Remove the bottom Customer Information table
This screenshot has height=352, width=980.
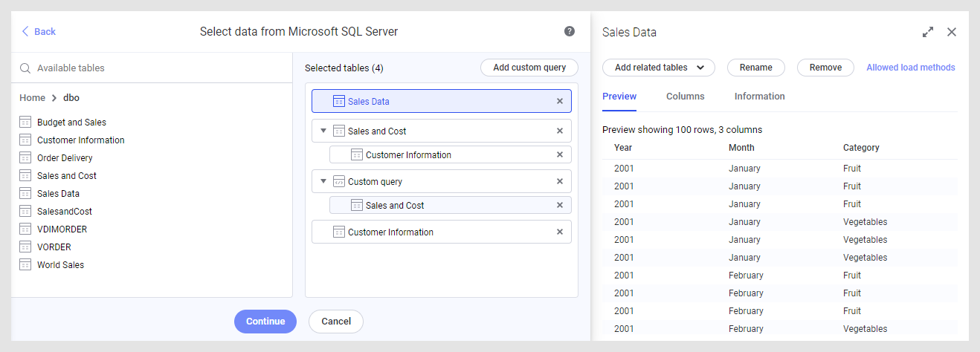560,232
